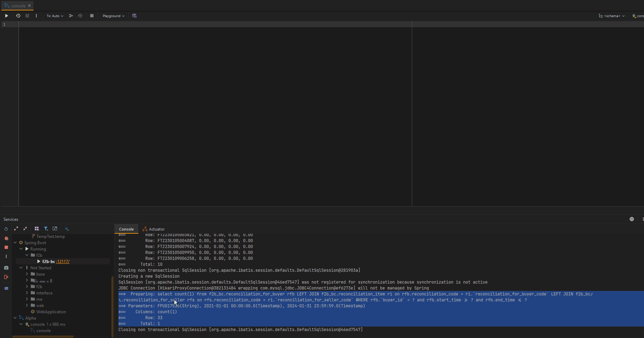The height and width of the screenshot is (338, 644).
Task: Click log row FTZ230105007924
Action: click(x=199, y=247)
